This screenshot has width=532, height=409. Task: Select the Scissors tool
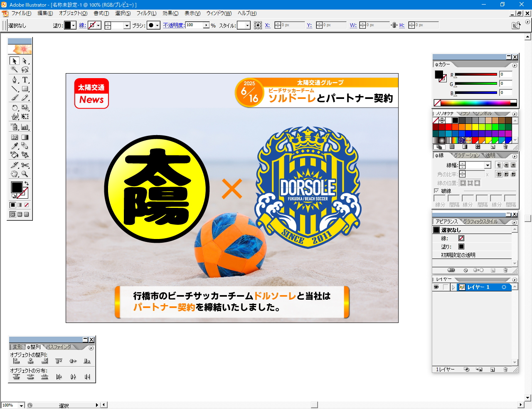click(25, 165)
